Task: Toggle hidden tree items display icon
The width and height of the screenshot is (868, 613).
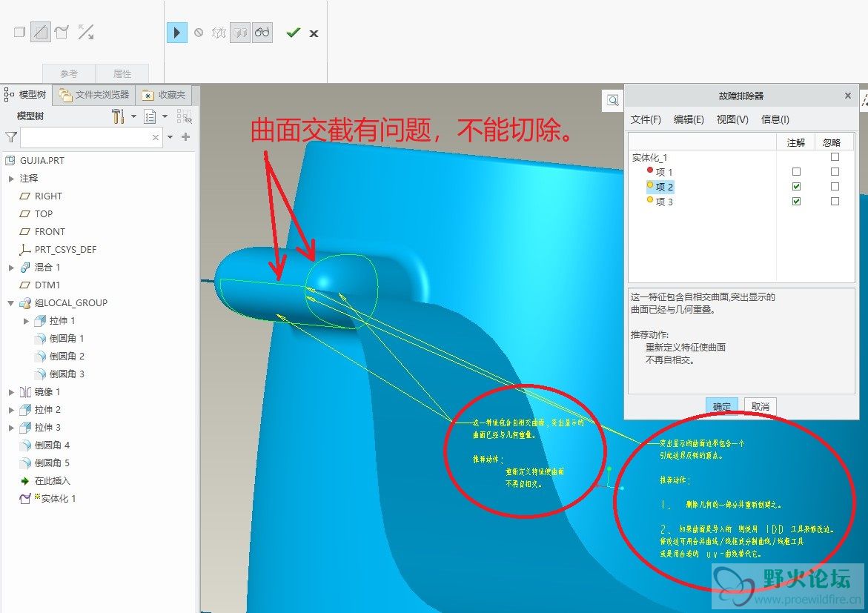Action: point(185,116)
